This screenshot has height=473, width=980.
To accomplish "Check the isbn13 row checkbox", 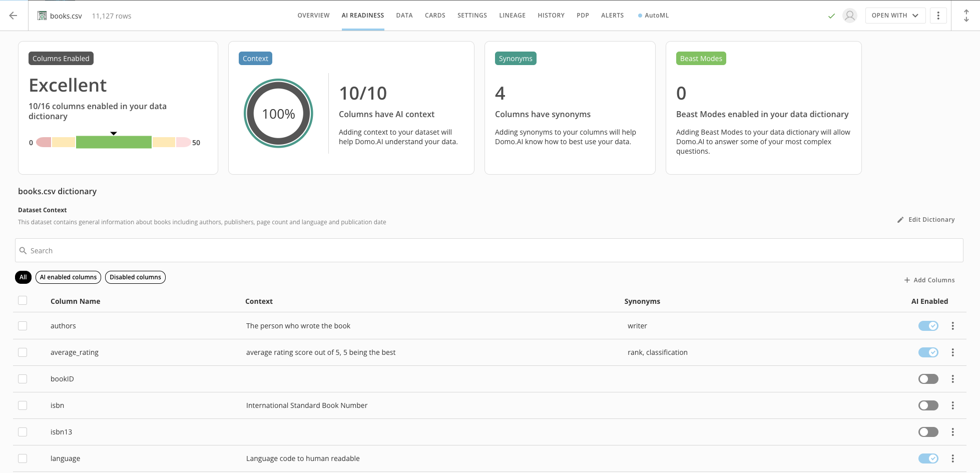I will click(x=23, y=432).
